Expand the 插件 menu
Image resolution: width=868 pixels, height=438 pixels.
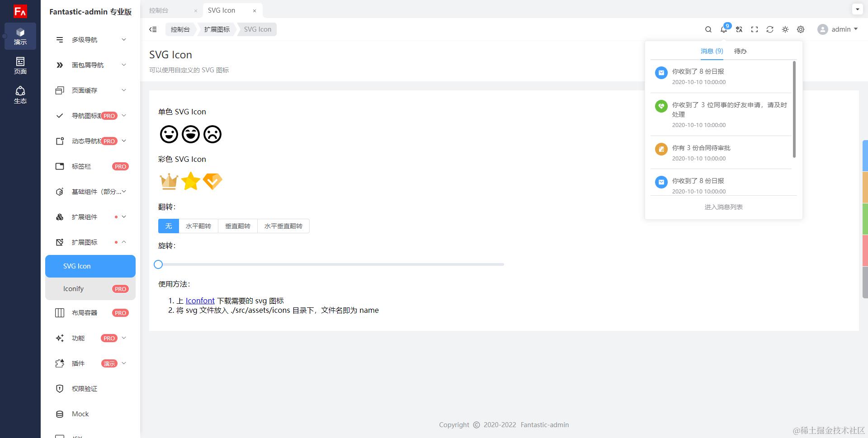tap(90, 363)
